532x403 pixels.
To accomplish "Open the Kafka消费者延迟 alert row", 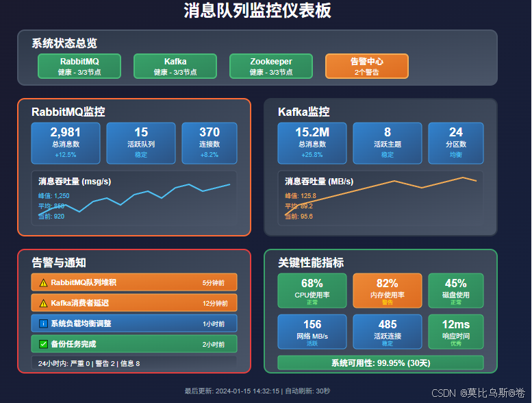I will coord(134,303).
